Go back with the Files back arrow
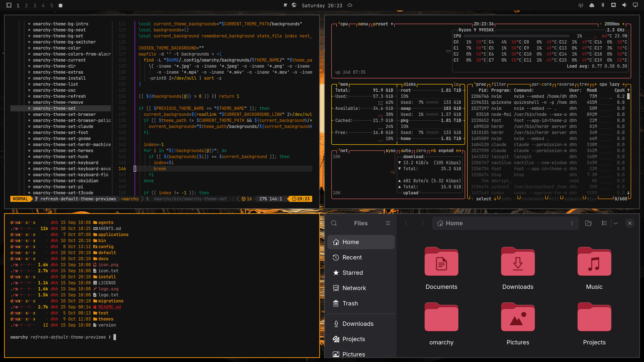The image size is (644, 362). (x=406, y=223)
